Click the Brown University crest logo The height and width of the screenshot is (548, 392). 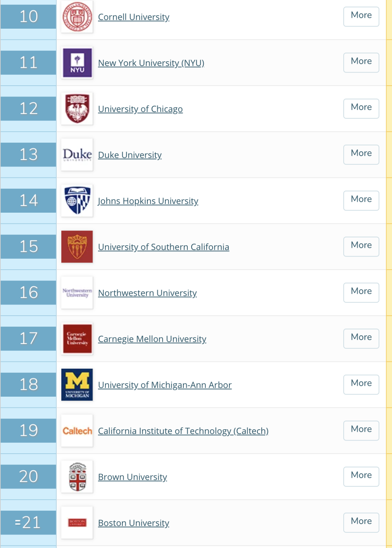pos(77,477)
